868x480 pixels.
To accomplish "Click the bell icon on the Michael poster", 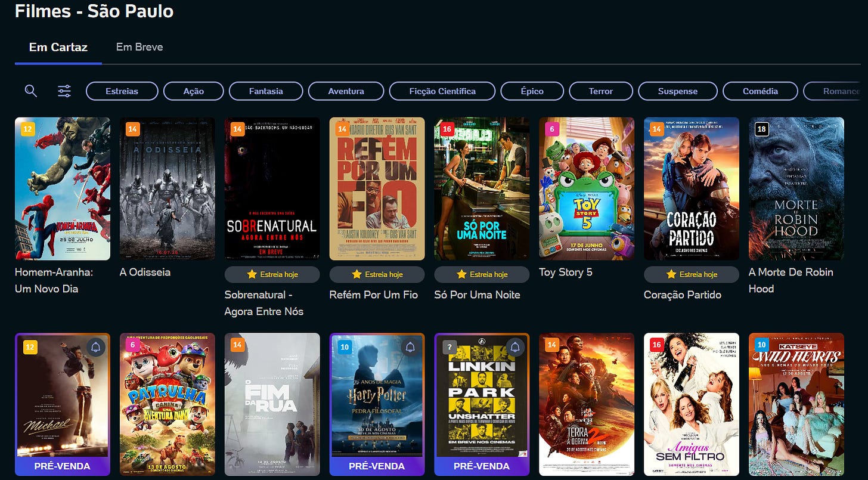I will (96, 348).
